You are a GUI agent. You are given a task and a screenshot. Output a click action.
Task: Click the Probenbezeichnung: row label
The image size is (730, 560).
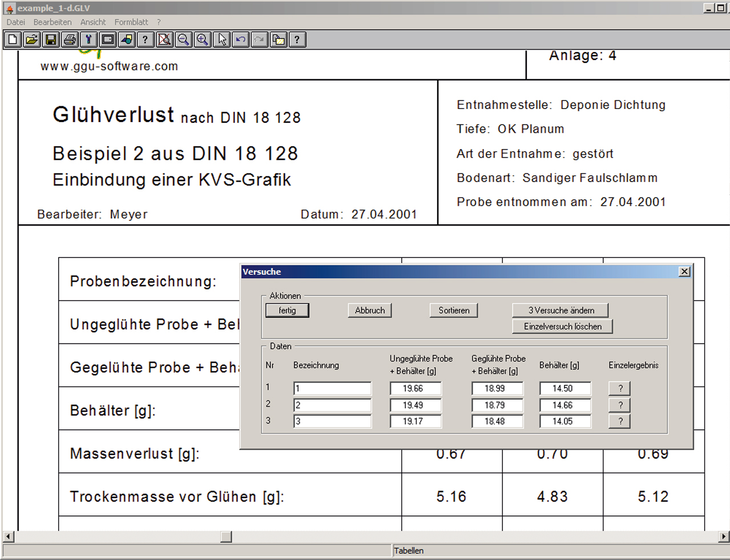pos(143,281)
